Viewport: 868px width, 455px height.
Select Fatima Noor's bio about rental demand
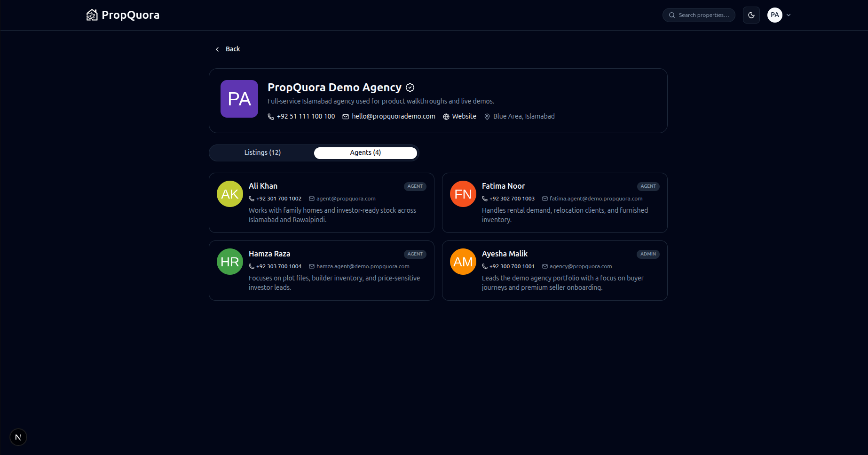565,215
